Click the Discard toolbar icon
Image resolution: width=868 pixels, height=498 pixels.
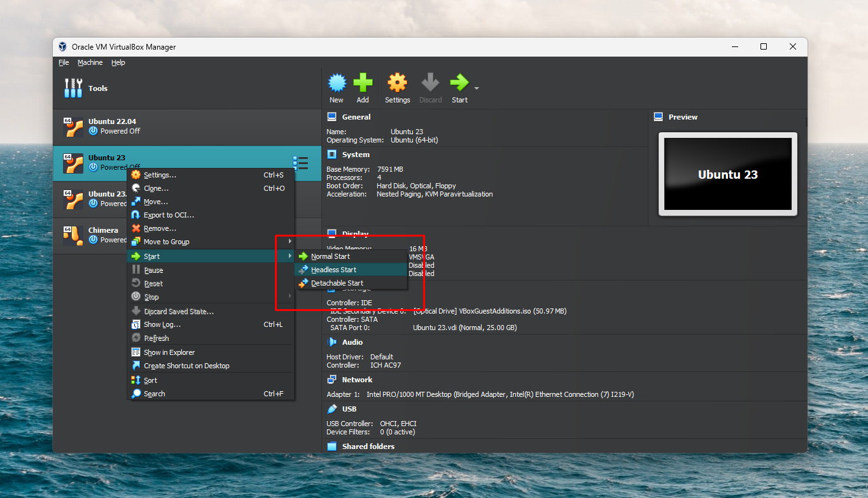tap(430, 83)
